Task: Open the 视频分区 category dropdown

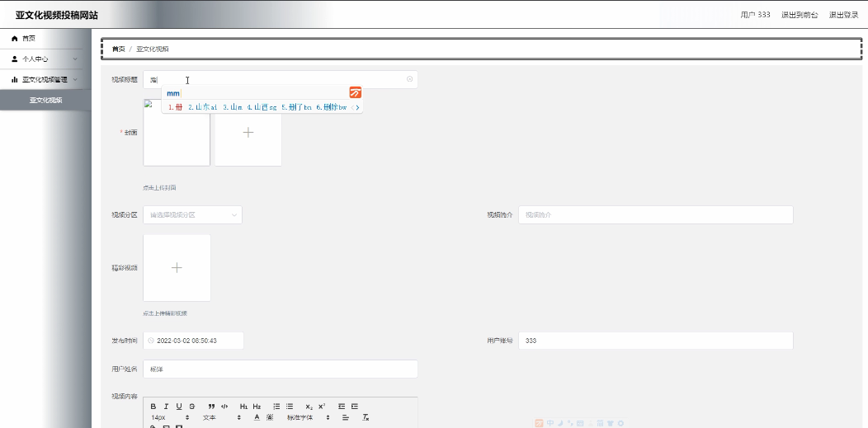Action: 192,215
